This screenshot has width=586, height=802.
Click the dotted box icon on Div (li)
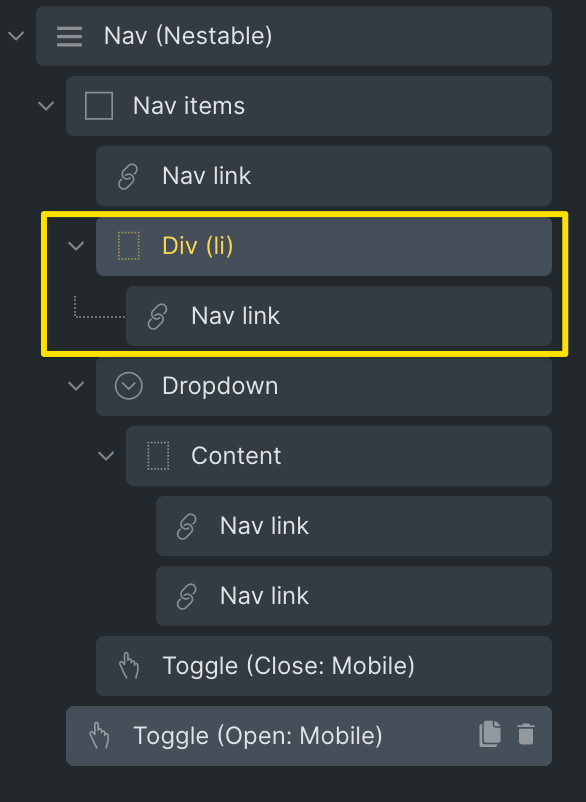(129, 246)
